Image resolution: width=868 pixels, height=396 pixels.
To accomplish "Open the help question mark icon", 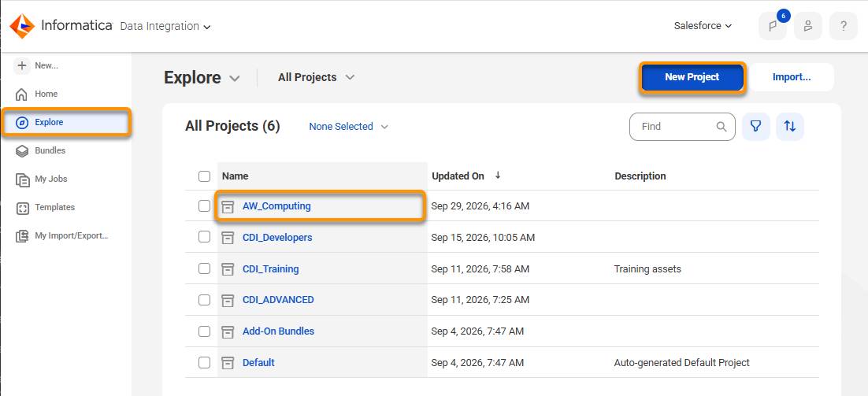I will [x=843, y=26].
